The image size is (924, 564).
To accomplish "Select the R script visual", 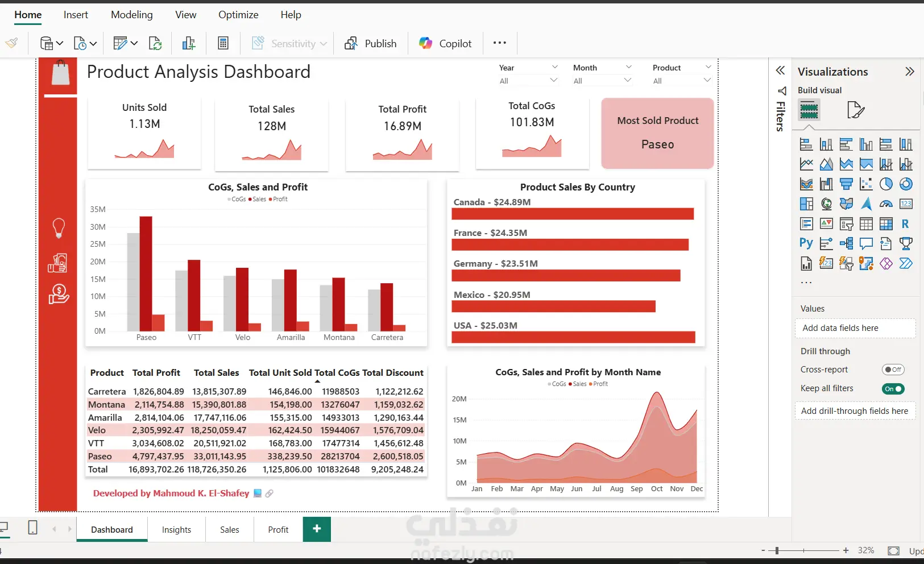I will [906, 224].
